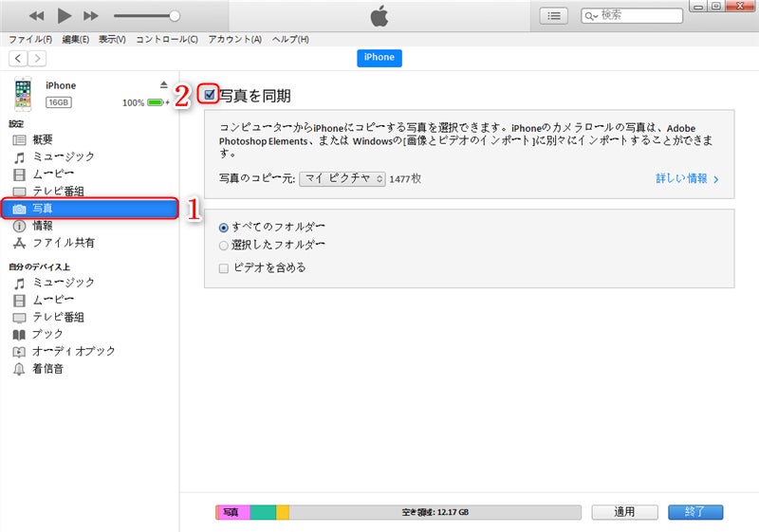Open the ヘルプ(H) menu

290,39
